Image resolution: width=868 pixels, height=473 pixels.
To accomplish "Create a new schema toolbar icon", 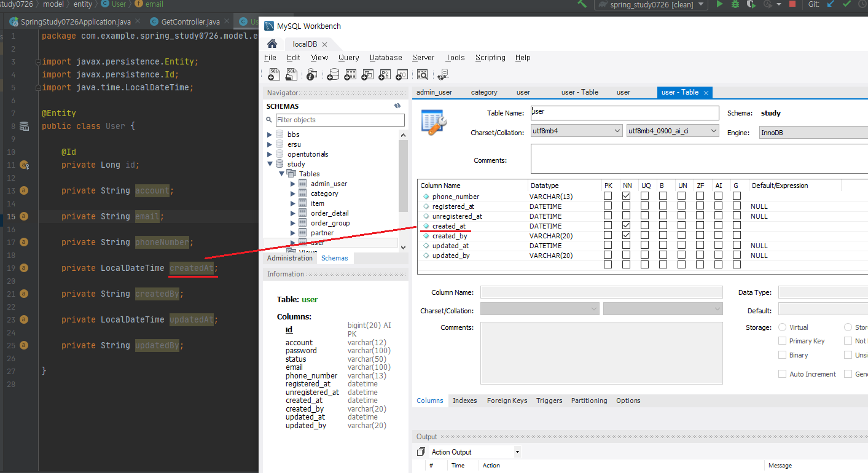I will click(333, 74).
